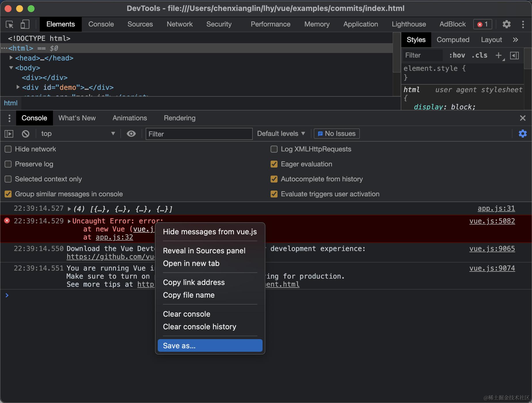Open the Rendering drawer tab
Image resolution: width=532 pixels, height=403 pixels.
tap(180, 118)
